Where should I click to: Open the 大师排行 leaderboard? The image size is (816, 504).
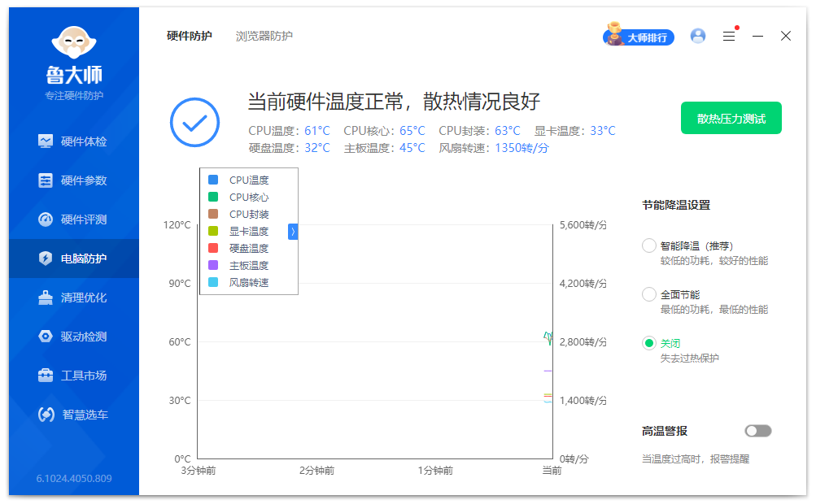[642, 36]
